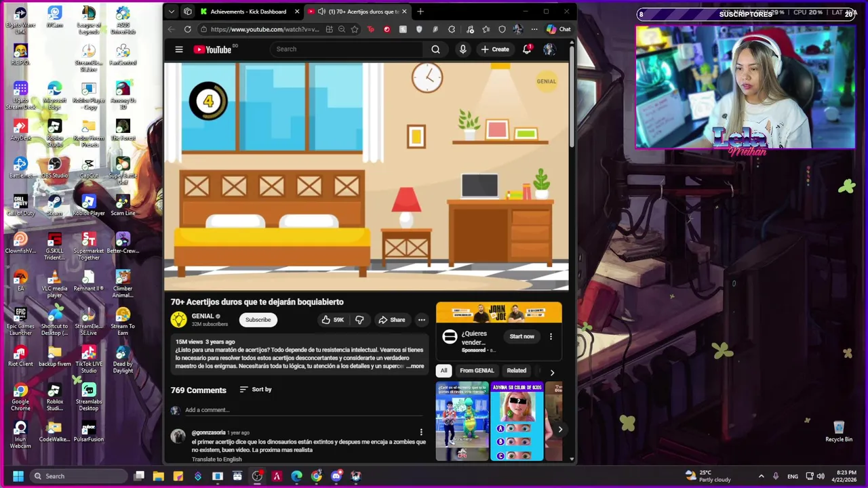Open File Explorer from the taskbar
This screenshot has height=488, width=868.
(158, 476)
